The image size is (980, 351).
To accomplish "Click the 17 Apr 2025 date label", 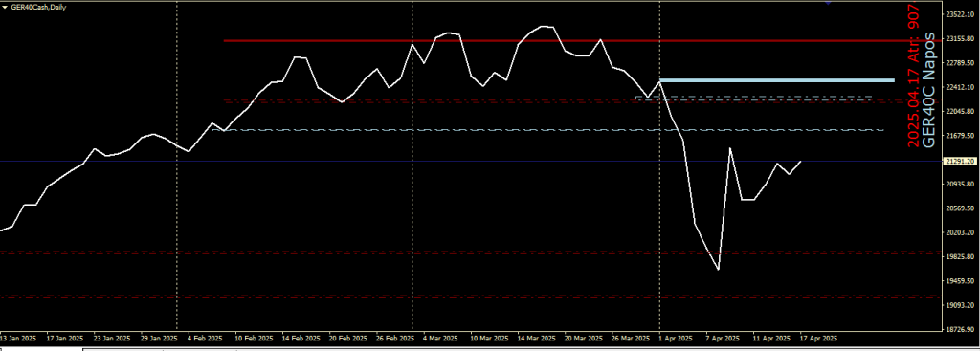I will tap(818, 338).
